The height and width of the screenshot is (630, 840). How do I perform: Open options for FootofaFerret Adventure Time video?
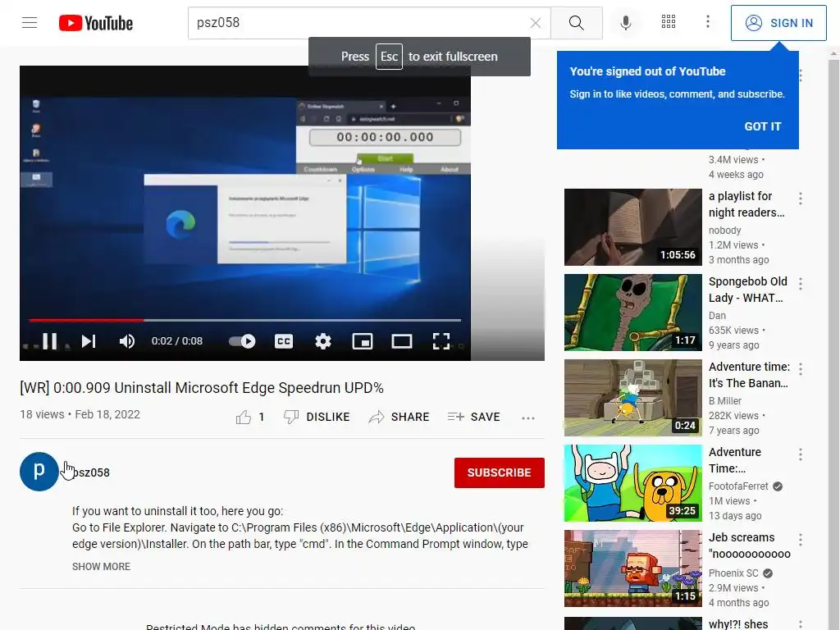[x=801, y=454]
